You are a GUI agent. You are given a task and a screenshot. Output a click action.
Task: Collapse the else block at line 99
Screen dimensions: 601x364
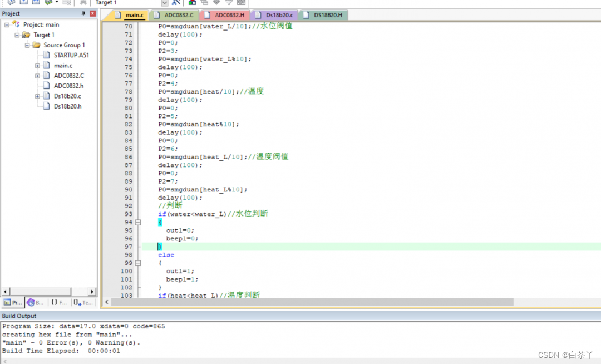click(138, 263)
